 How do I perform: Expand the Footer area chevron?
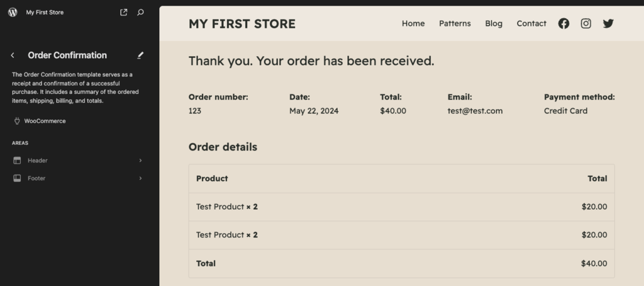click(x=140, y=178)
